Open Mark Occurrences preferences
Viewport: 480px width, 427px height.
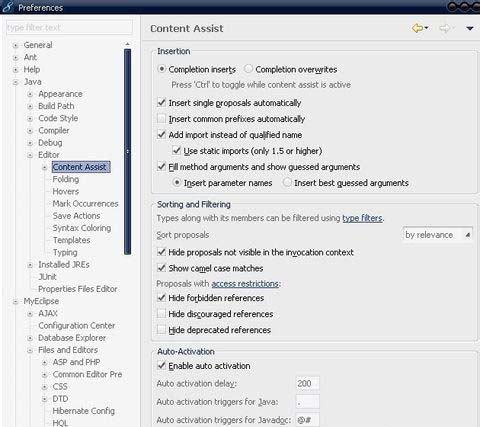[85, 204]
